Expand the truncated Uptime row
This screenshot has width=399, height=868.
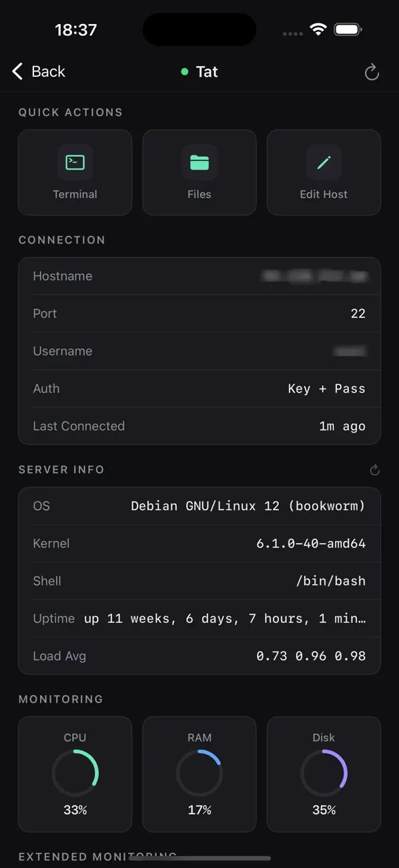point(199,618)
